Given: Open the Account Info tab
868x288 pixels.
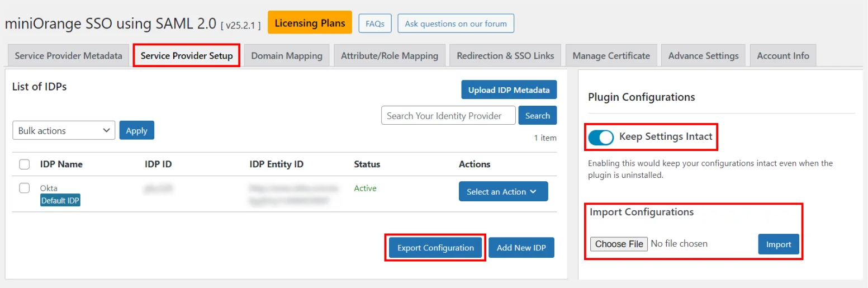Looking at the screenshot, I should [x=783, y=55].
